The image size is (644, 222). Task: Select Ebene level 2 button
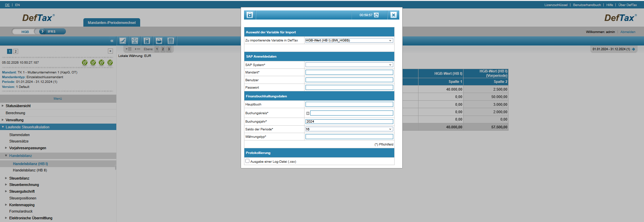point(163,49)
